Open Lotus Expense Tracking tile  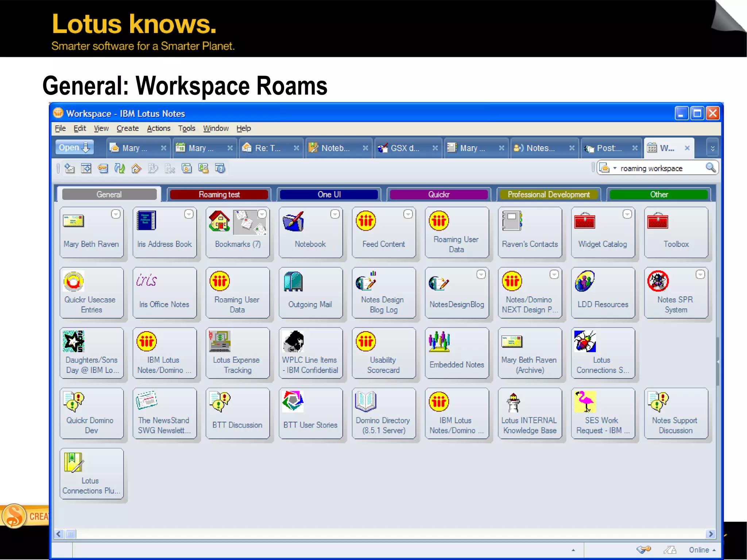click(238, 353)
